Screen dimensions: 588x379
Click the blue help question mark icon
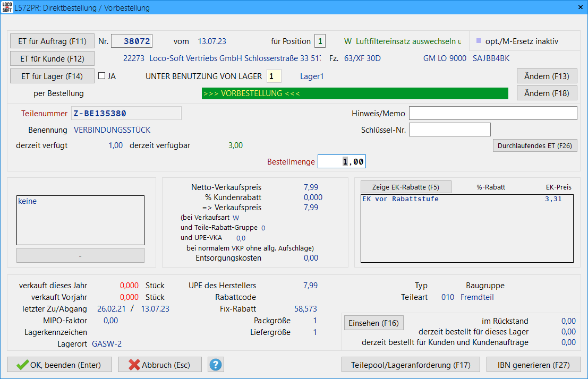coord(216,365)
